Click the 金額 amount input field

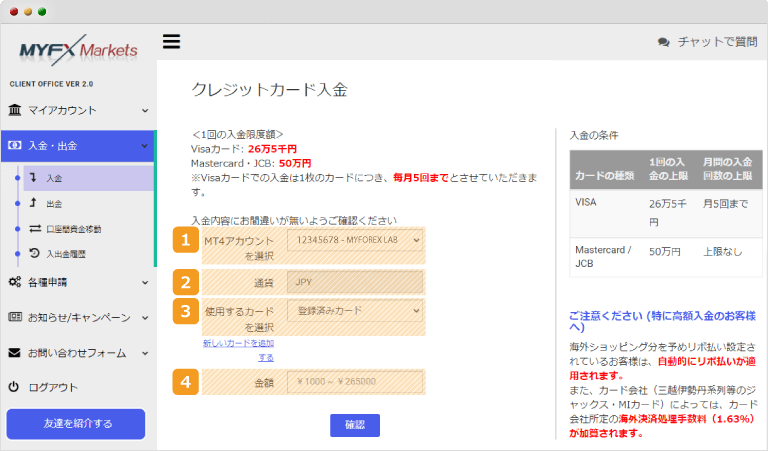355,381
